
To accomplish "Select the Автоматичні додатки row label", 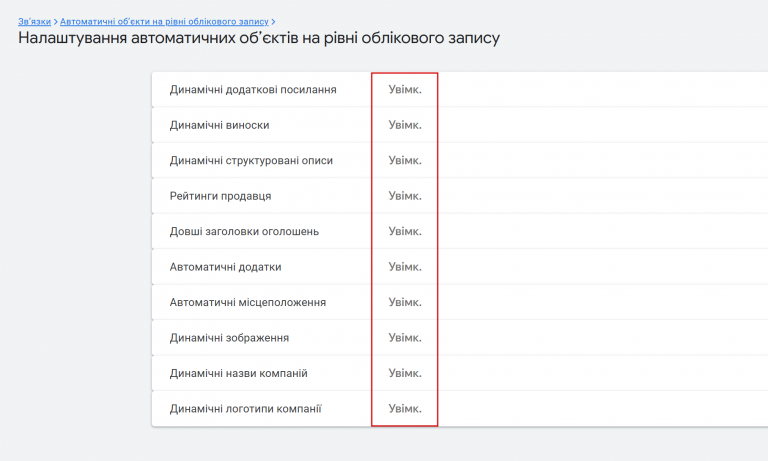I will (225, 267).
